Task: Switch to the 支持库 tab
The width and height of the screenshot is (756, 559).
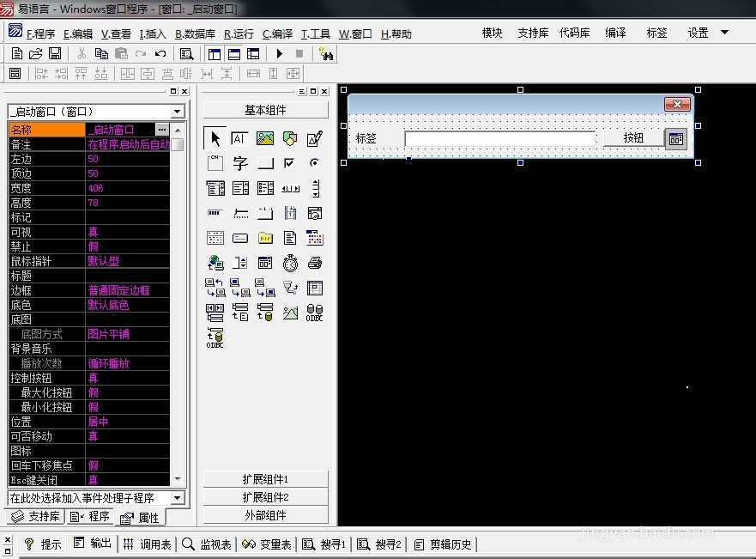Action: pos(35,516)
